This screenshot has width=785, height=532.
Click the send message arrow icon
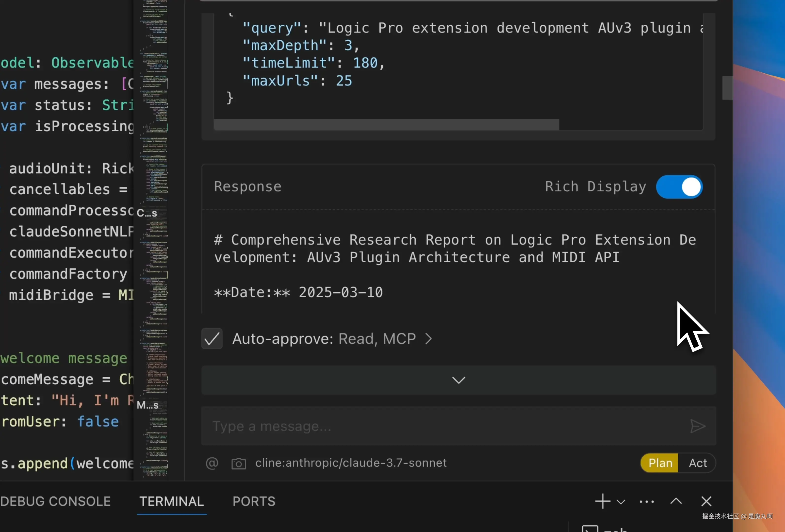(x=698, y=426)
